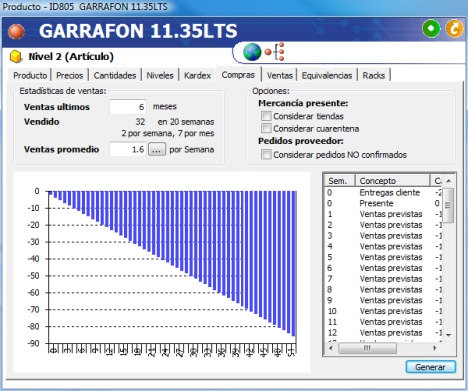
Task: Click the horizontal scrollbar thumb in list
Action: point(367,348)
